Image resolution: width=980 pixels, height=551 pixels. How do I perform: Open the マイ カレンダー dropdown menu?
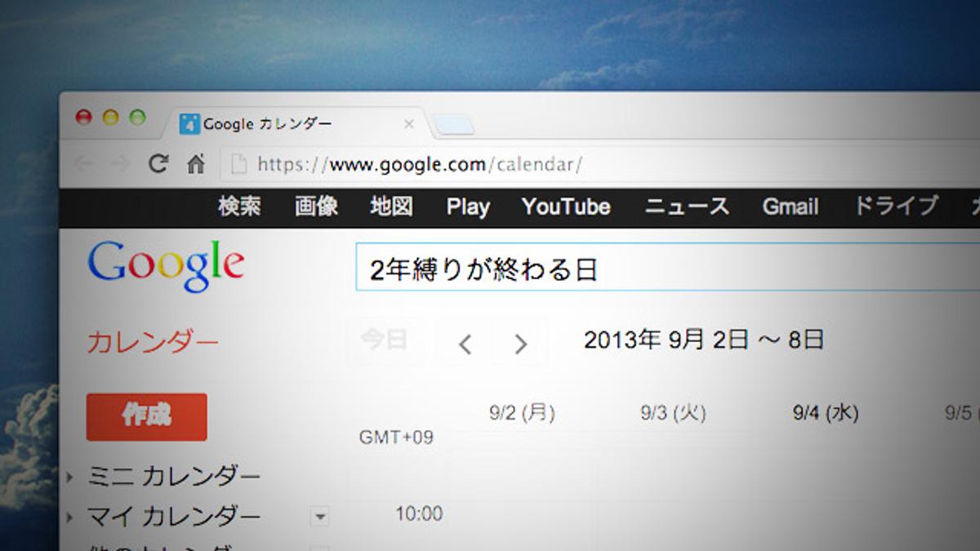tap(320, 517)
